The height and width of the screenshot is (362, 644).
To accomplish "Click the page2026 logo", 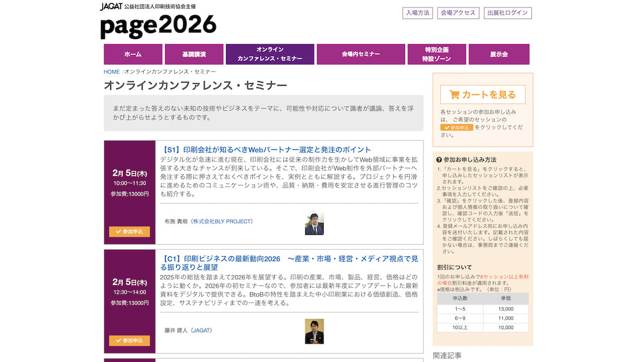I will click(158, 26).
